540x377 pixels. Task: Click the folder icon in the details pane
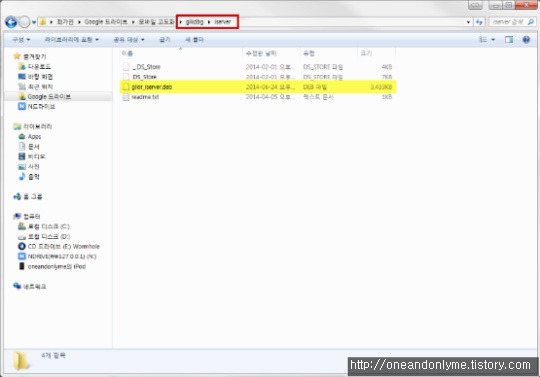21,361
